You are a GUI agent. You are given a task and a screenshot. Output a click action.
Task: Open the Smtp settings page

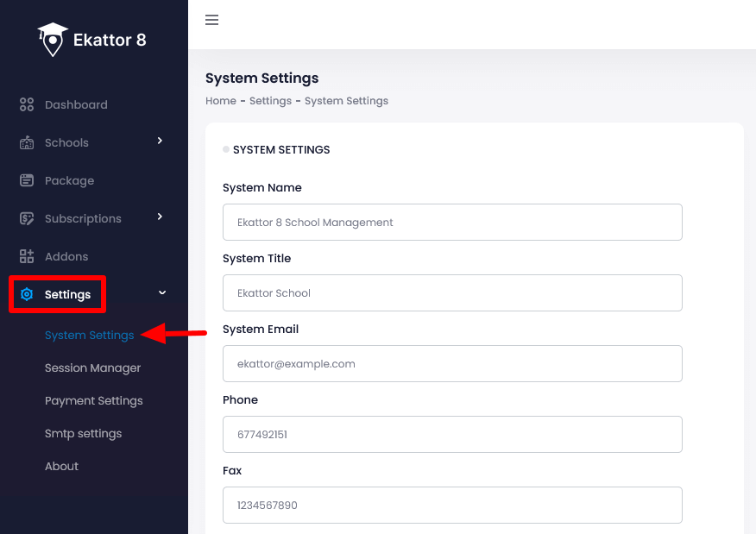pyautogui.click(x=83, y=433)
